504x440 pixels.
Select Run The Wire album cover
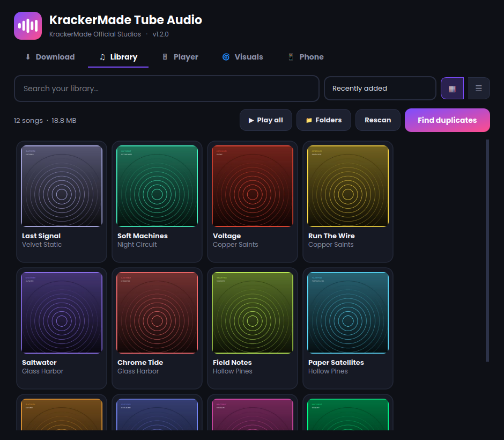(348, 186)
